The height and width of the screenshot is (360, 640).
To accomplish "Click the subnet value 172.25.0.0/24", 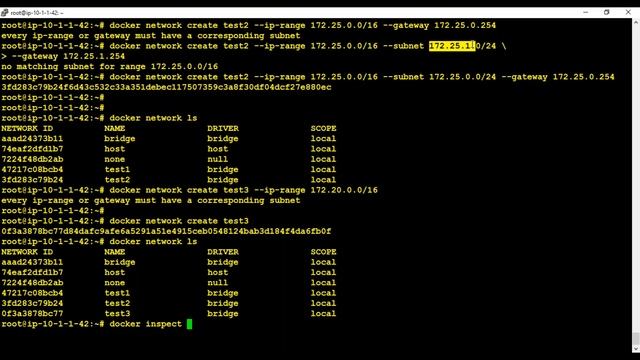I will point(462,77).
